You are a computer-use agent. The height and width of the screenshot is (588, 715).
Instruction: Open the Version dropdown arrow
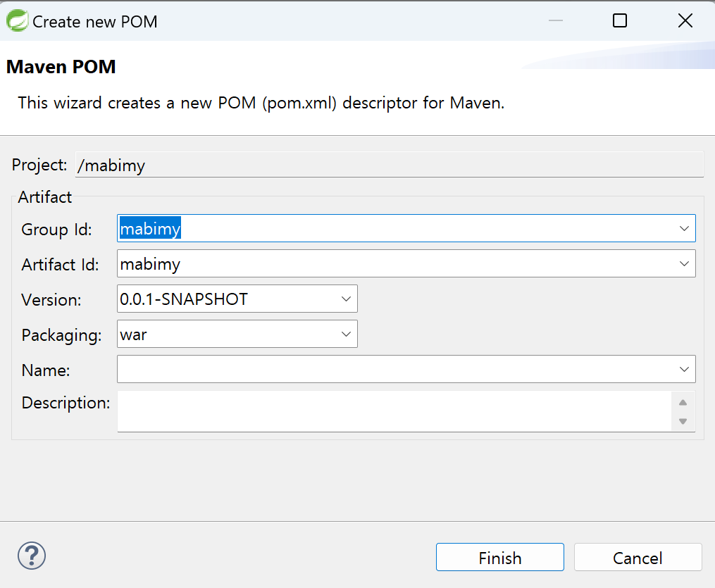[x=346, y=299]
